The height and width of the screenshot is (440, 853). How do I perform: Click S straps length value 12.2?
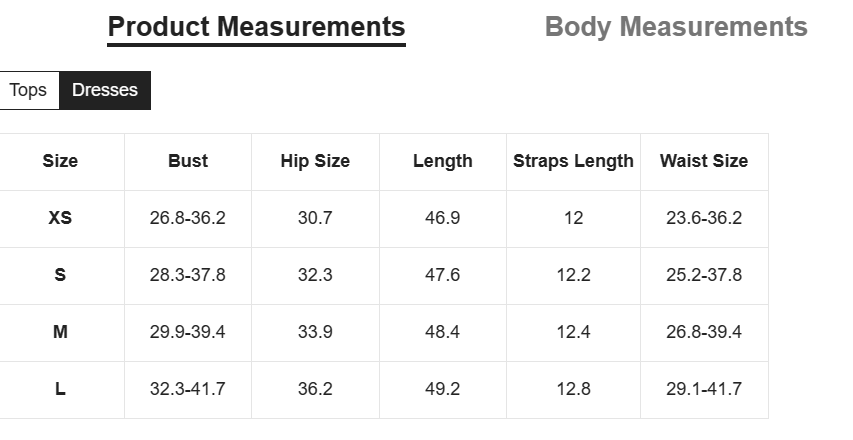[573, 275]
